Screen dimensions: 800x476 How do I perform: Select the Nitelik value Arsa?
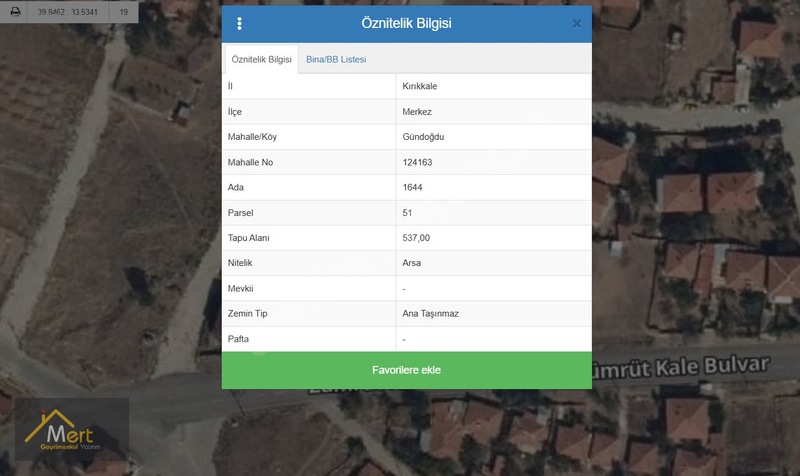(x=411, y=263)
